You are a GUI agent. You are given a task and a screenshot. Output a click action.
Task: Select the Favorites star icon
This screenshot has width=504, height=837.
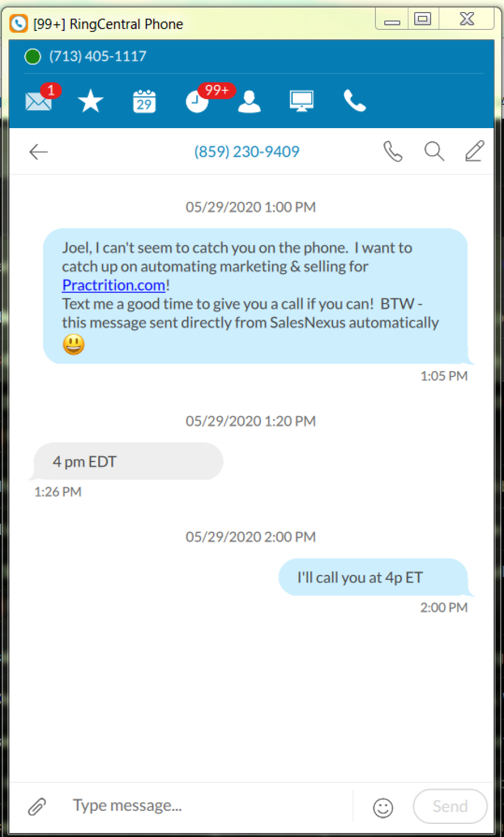[90, 100]
